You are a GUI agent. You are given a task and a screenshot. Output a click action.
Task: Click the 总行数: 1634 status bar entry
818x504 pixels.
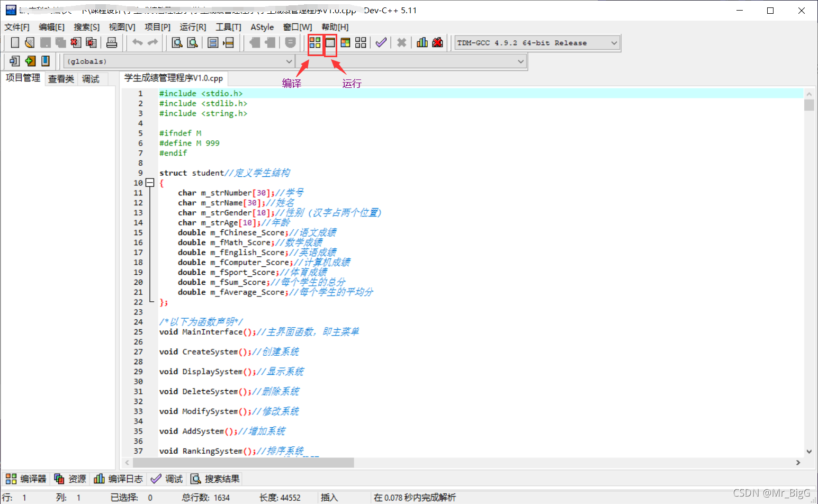coord(206,498)
